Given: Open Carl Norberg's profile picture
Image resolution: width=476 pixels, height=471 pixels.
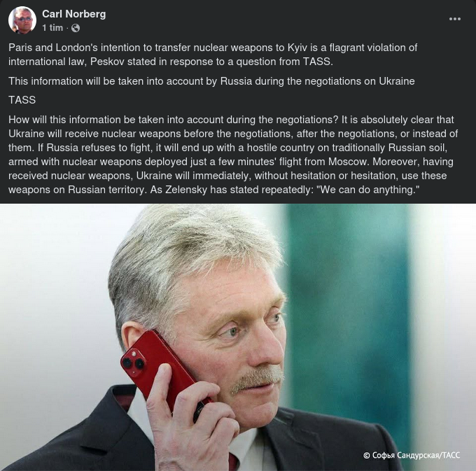Looking at the screenshot, I should pos(22,20).
